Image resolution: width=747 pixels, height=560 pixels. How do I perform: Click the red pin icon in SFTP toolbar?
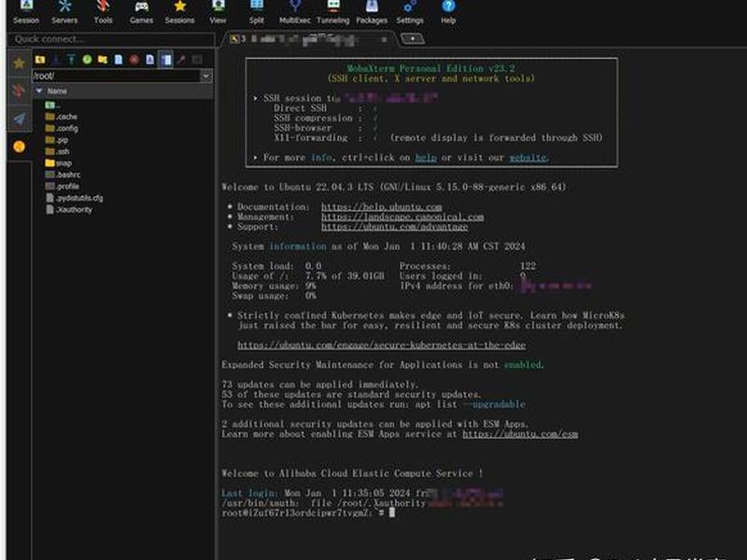[181, 60]
